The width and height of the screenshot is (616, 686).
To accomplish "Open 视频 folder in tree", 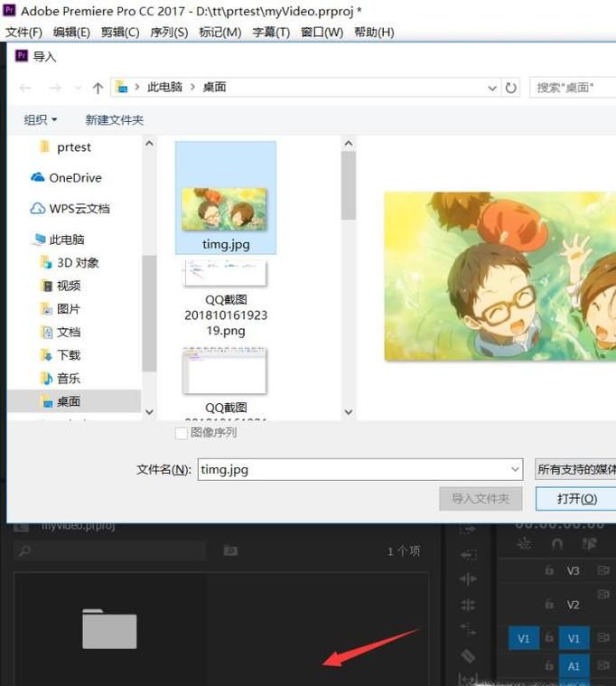I will click(x=60, y=286).
